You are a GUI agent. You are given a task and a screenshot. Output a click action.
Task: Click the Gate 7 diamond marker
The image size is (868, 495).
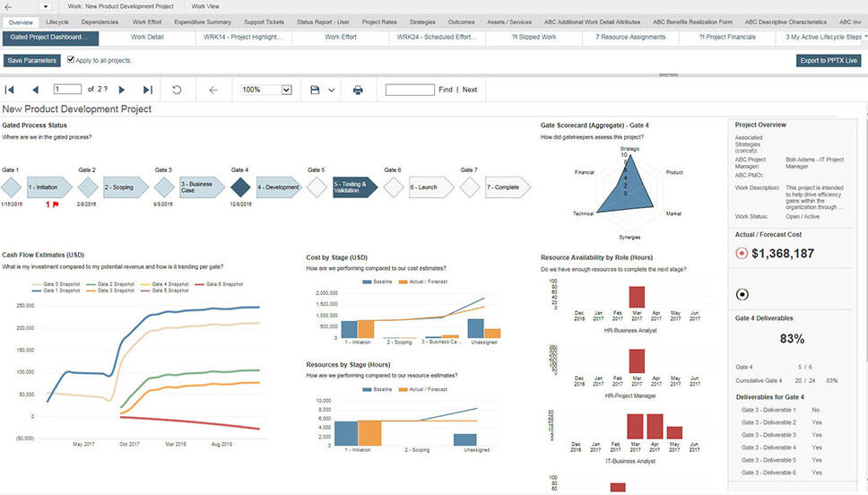[470, 187]
